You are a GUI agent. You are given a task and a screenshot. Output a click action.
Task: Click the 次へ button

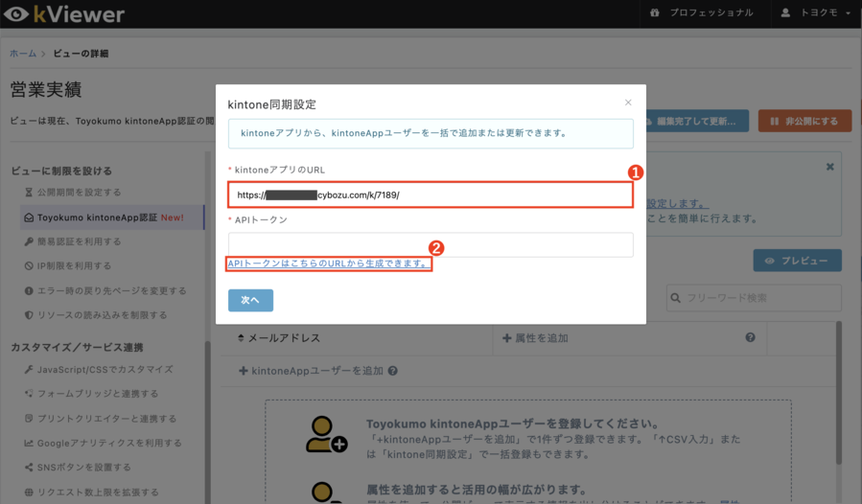pyautogui.click(x=250, y=300)
